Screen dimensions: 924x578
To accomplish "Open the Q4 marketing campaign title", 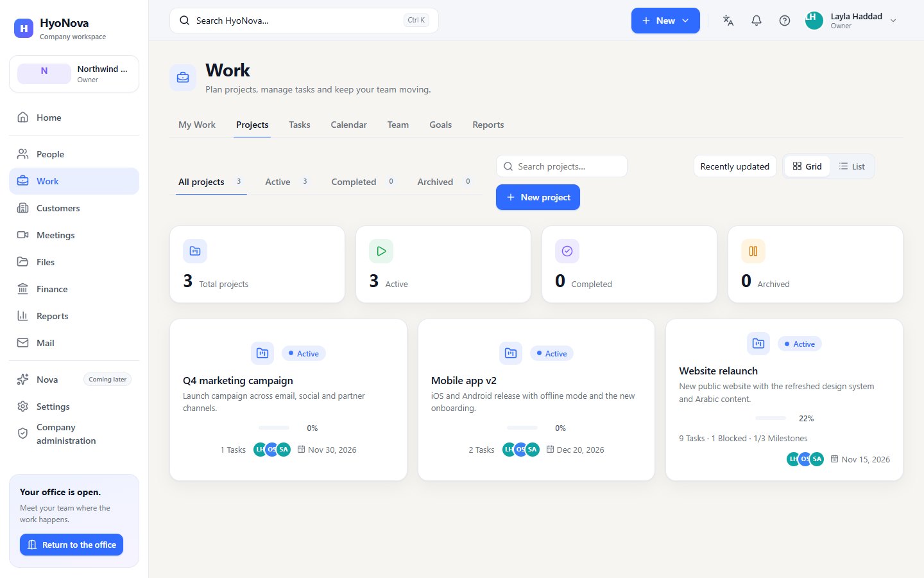I will click(x=238, y=380).
